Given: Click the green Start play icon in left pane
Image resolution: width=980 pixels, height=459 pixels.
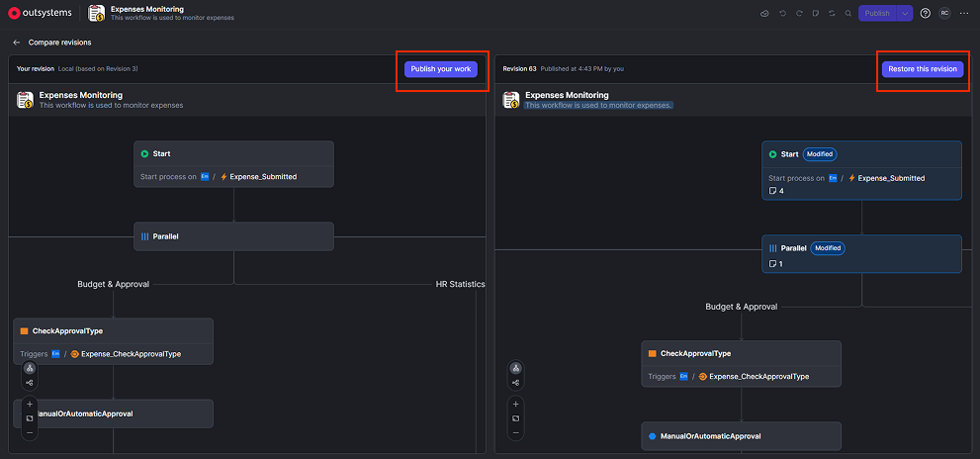Looking at the screenshot, I should click(144, 154).
